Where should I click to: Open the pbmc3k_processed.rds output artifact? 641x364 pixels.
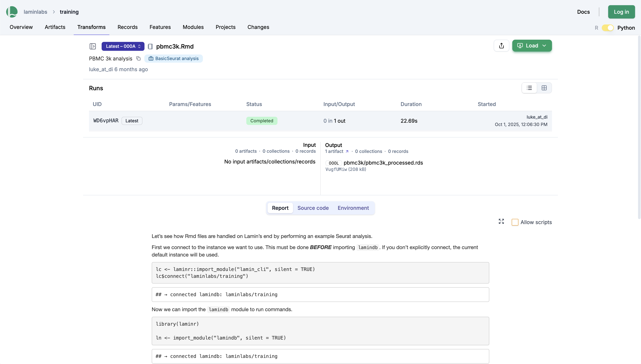(x=383, y=163)
